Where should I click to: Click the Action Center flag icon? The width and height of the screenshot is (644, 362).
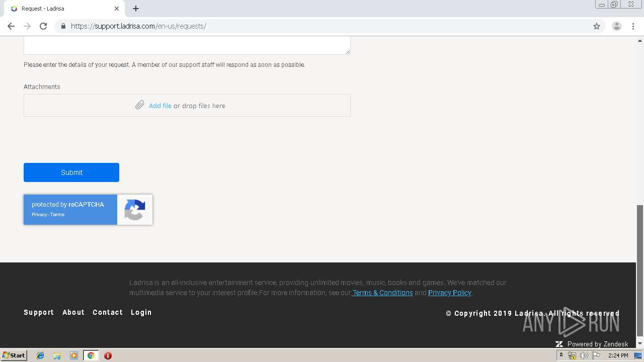[596, 355]
